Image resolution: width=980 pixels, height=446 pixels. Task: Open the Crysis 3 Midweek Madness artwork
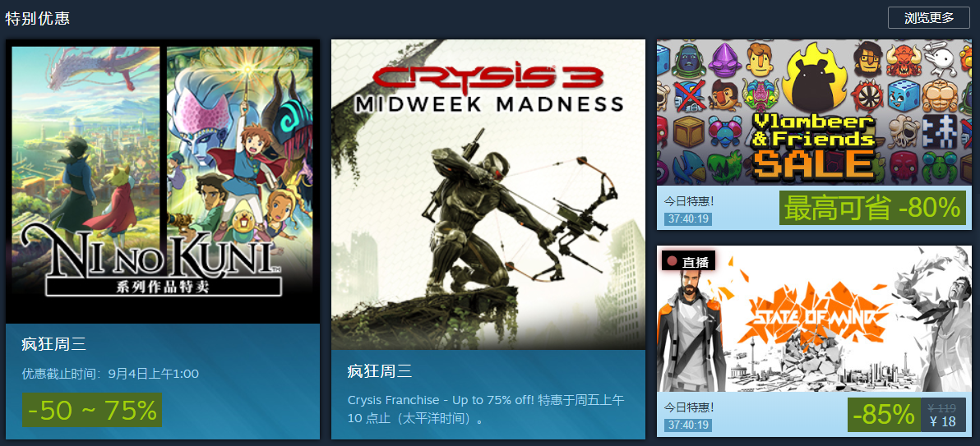point(488,195)
